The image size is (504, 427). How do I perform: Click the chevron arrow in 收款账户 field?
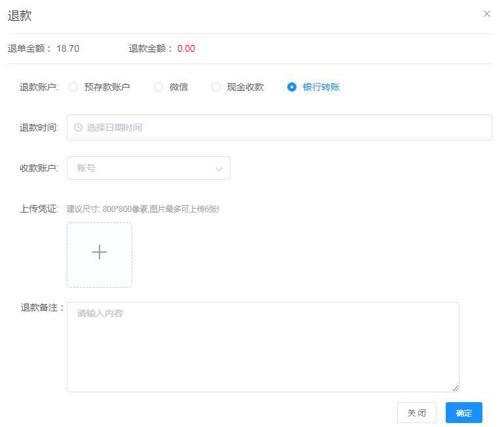point(219,169)
